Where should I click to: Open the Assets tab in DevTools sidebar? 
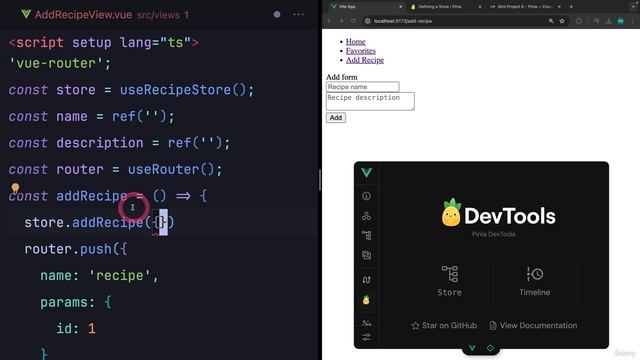366,256
